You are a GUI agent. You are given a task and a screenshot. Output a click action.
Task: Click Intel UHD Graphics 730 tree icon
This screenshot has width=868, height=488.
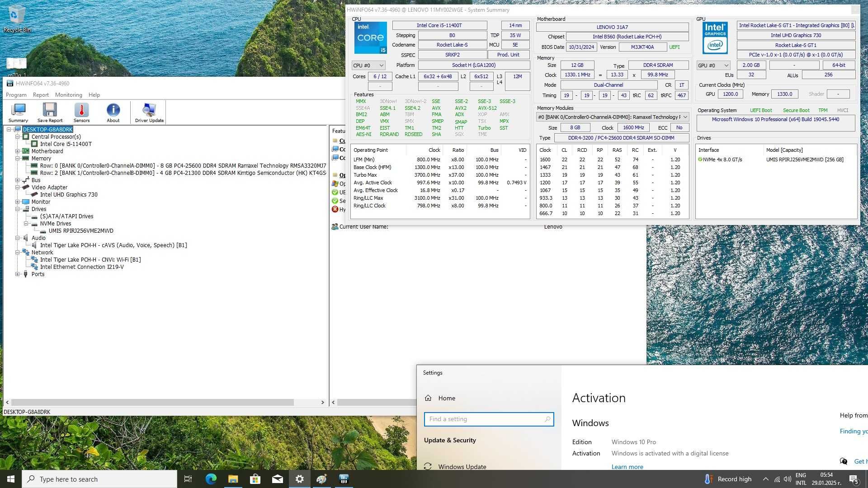click(34, 195)
